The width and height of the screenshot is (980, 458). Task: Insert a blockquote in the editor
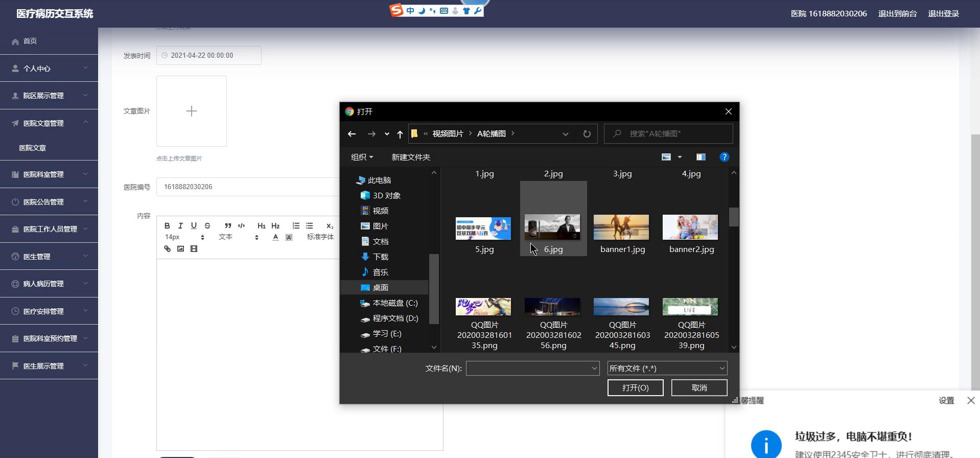pos(228,225)
